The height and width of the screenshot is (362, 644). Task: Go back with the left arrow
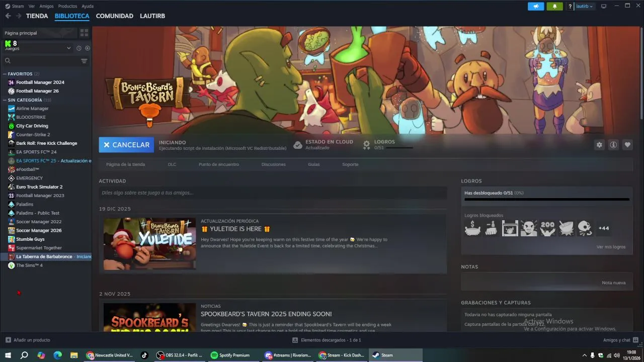[8, 16]
